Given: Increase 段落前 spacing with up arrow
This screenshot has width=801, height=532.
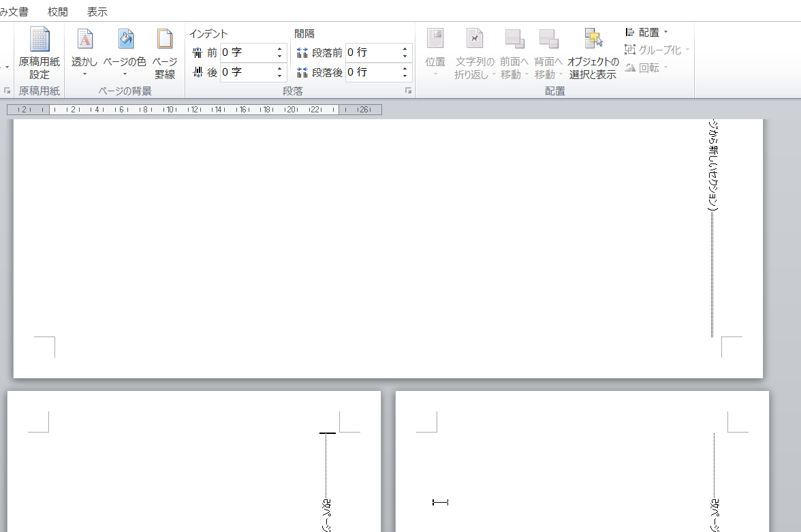Looking at the screenshot, I should [405, 48].
